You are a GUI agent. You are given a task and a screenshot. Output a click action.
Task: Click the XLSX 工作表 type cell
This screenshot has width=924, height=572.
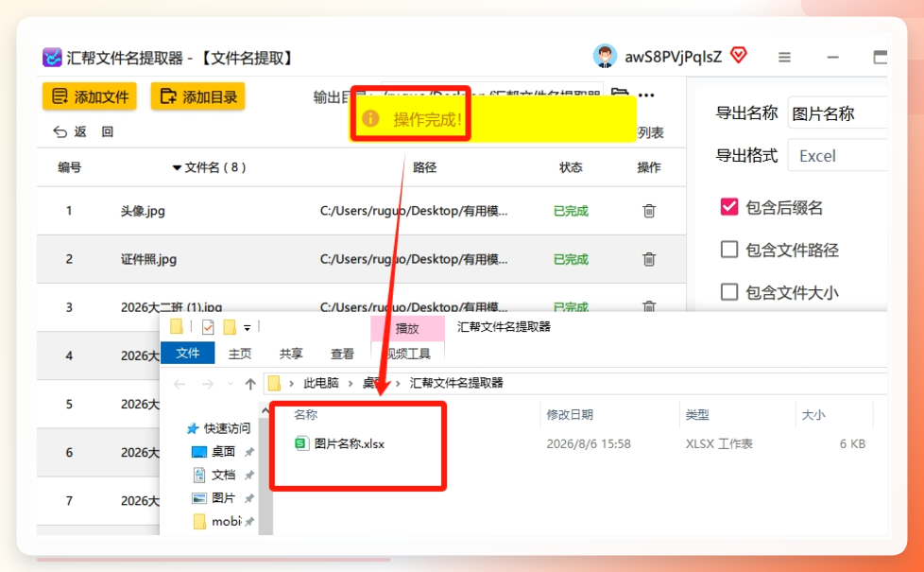[x=719, y=444]
